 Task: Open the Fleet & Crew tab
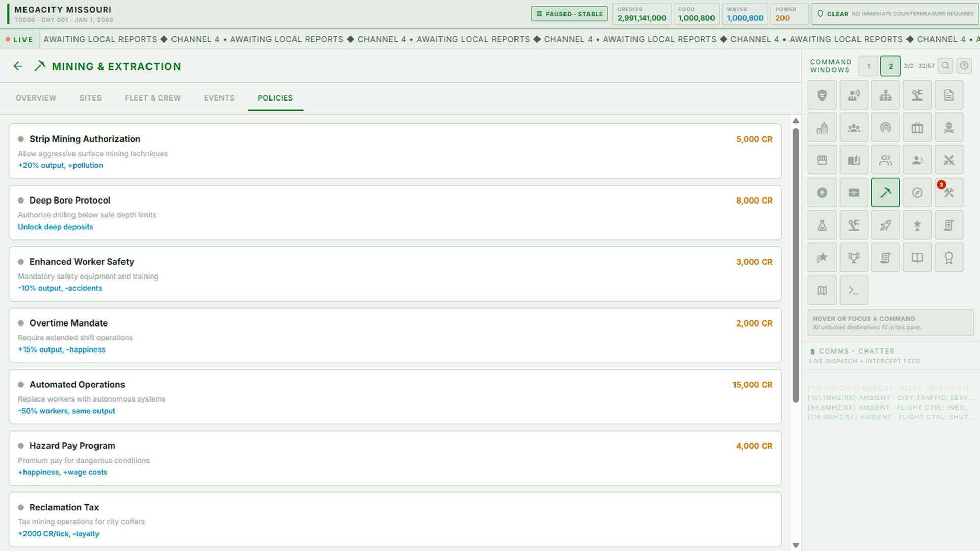pyautogui.click(x=153, y=98)
